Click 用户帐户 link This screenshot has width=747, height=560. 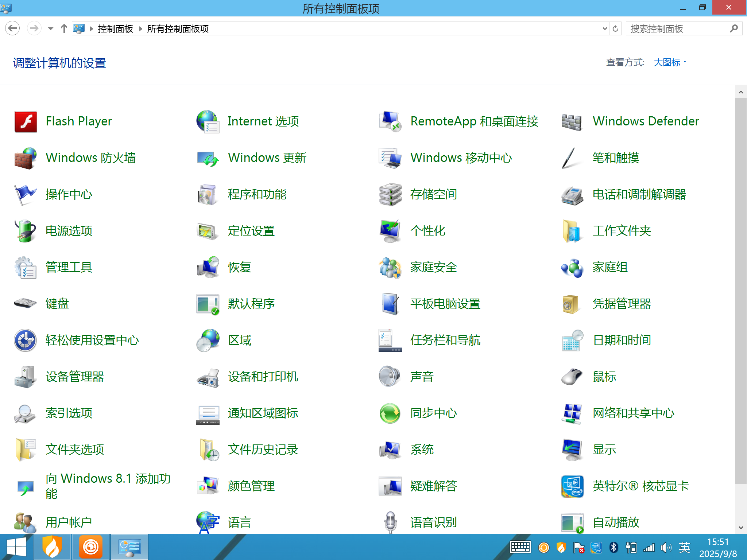coord(69,522)
